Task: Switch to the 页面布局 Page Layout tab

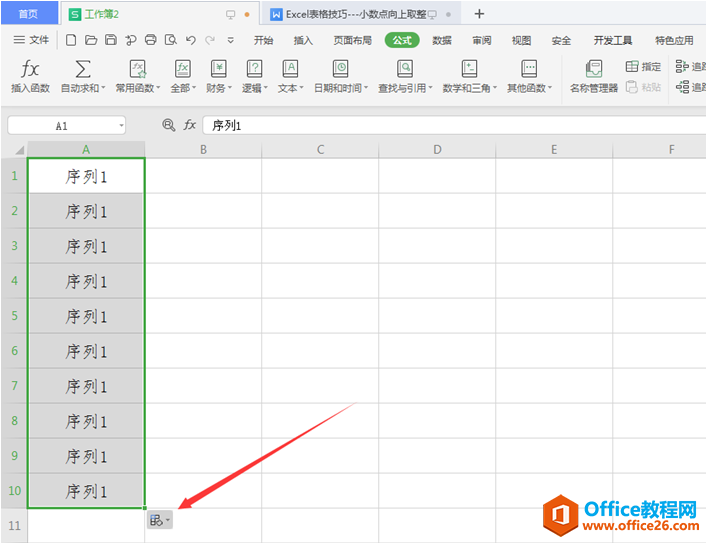Action: click(353, 41)
